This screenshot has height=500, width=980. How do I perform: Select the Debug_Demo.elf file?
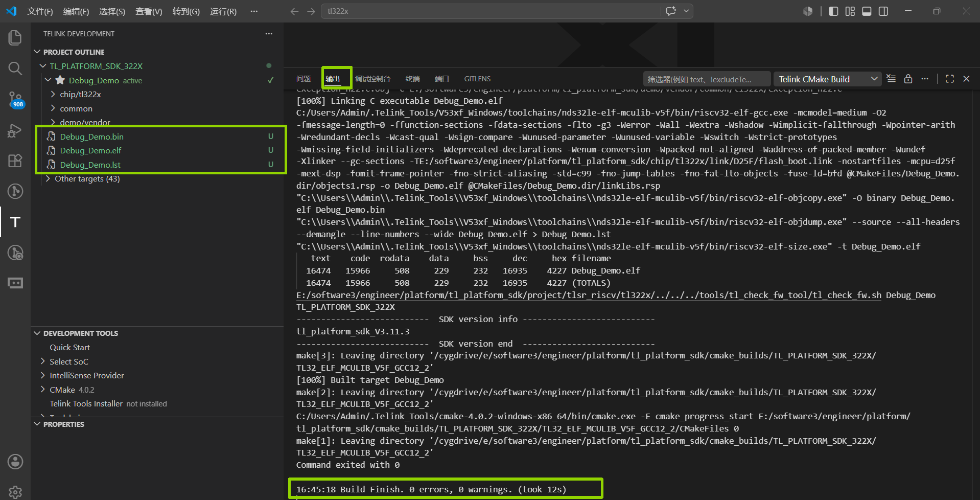click(90, 150)
